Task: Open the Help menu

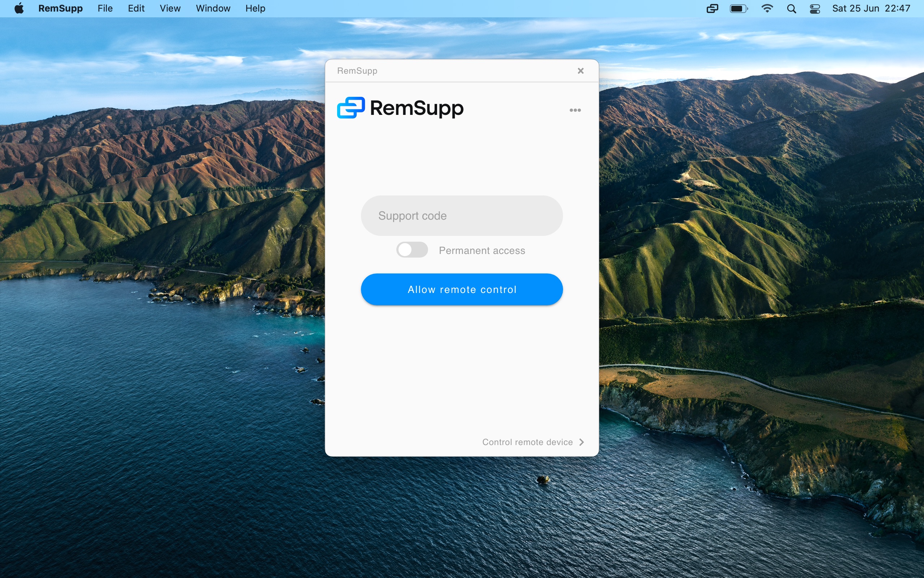Action: click(255, 8)
